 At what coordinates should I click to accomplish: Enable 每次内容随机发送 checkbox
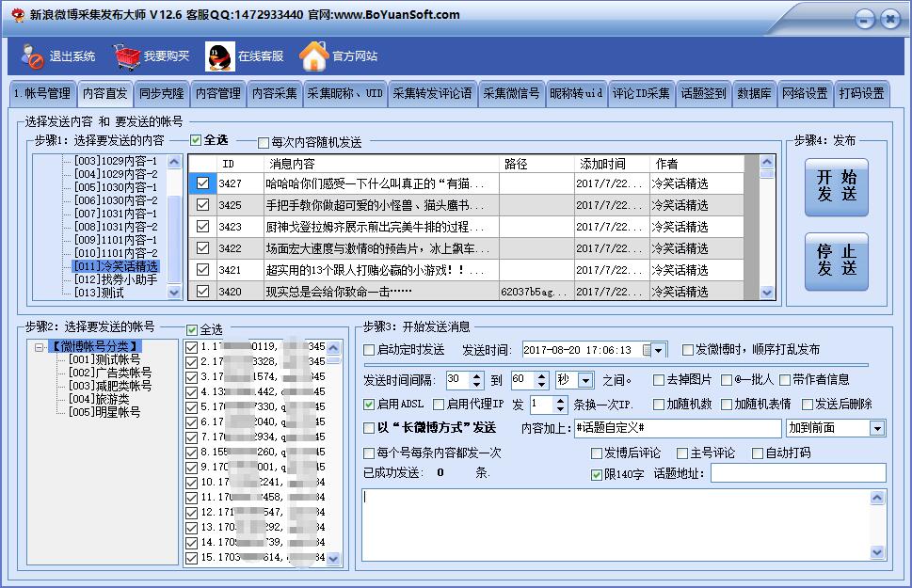coord(264,142)
